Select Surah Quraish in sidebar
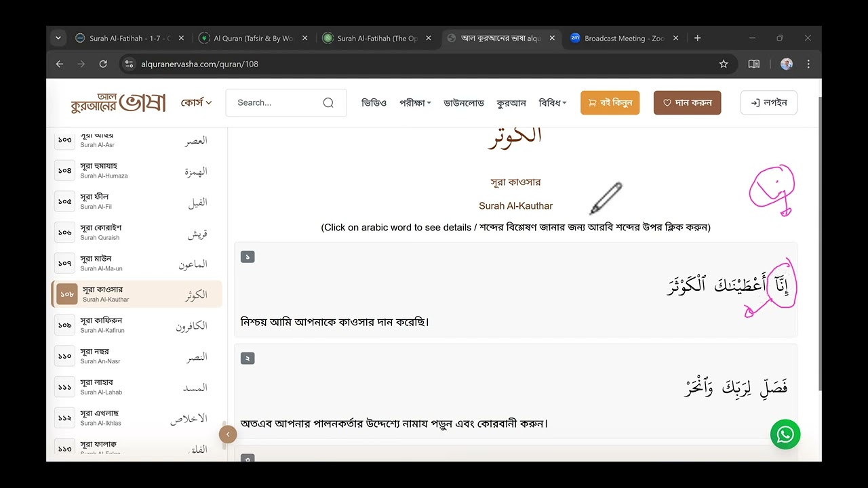 tap(136, 232)
